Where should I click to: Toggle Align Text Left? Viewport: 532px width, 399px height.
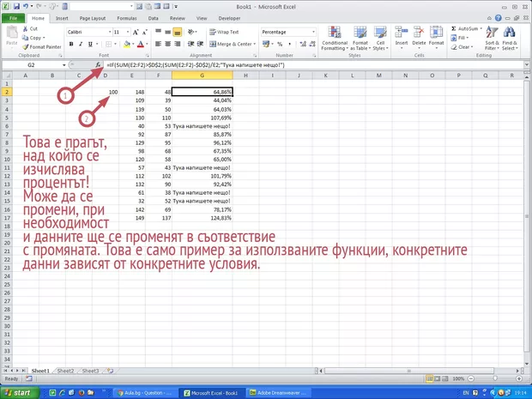click(158, 44)
